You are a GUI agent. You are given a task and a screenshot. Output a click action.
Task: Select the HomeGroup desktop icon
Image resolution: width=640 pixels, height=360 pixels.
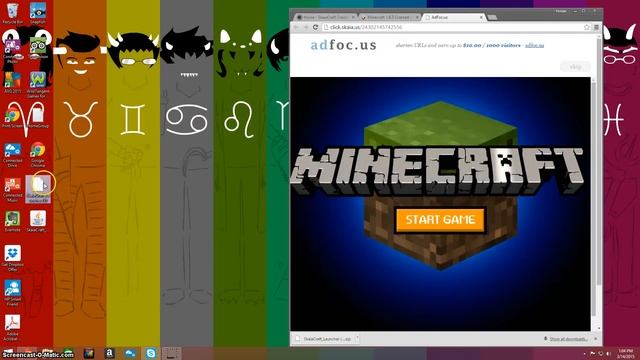tap(38, 118)
